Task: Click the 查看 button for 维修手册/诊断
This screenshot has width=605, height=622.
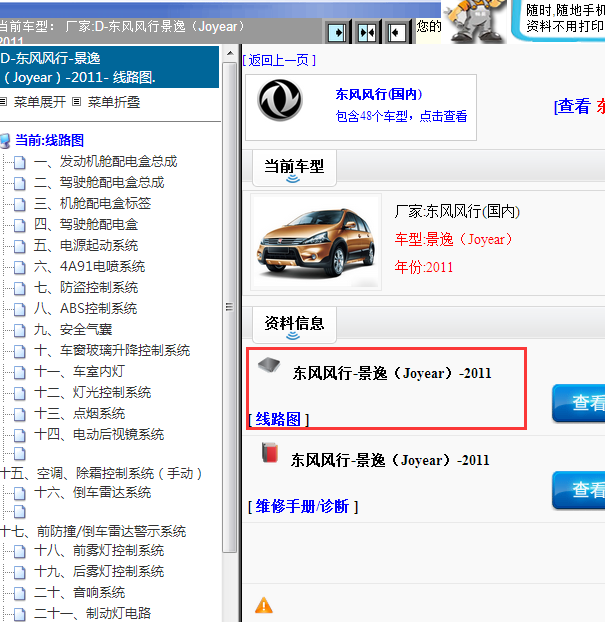Action: (x=579, y=490)
